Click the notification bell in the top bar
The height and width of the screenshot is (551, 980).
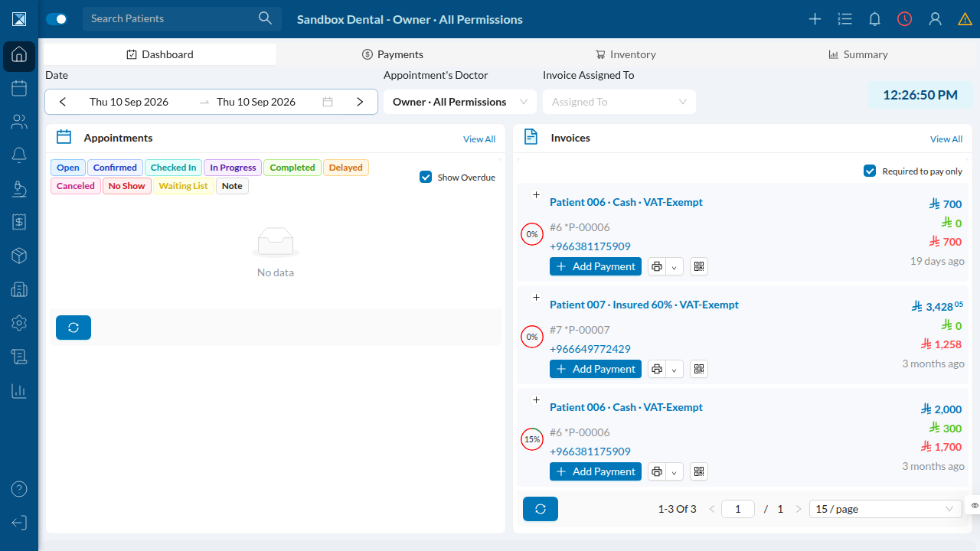pos(874,19)
